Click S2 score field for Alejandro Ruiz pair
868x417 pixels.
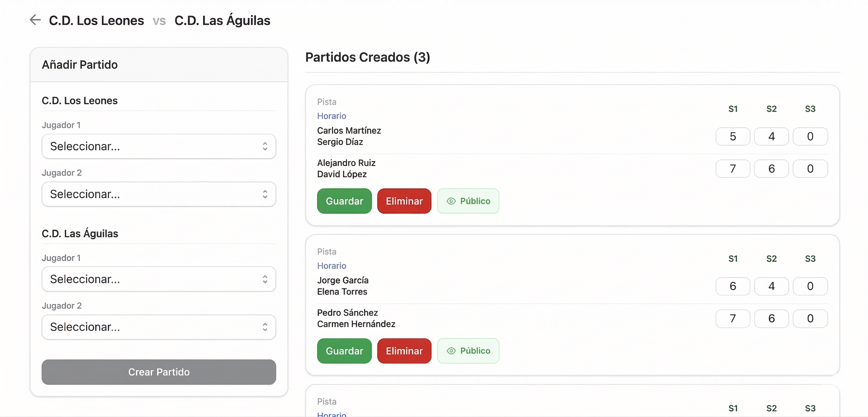(x=771, y=169)
